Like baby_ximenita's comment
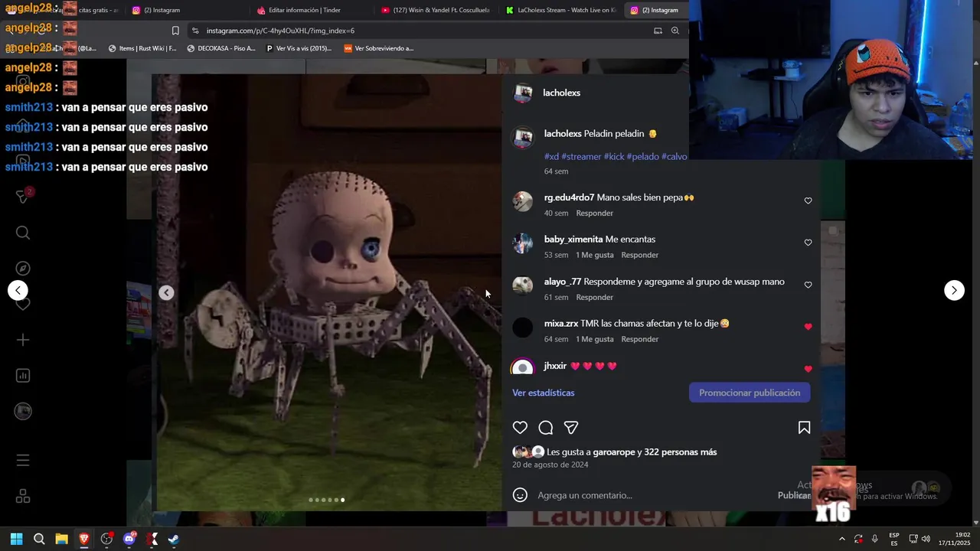Viewport: 980px width, 551px height. pyautogui.click(x=808, y=243)
